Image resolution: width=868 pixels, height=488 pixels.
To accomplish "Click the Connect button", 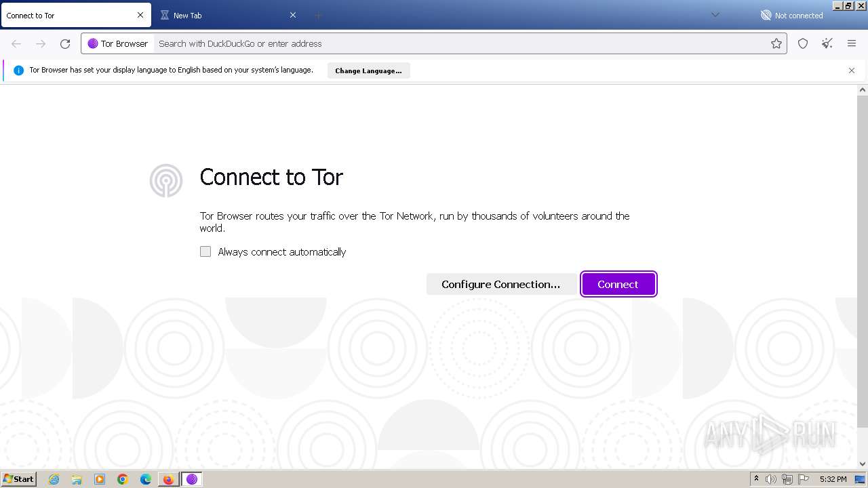I will coord(618,284).
